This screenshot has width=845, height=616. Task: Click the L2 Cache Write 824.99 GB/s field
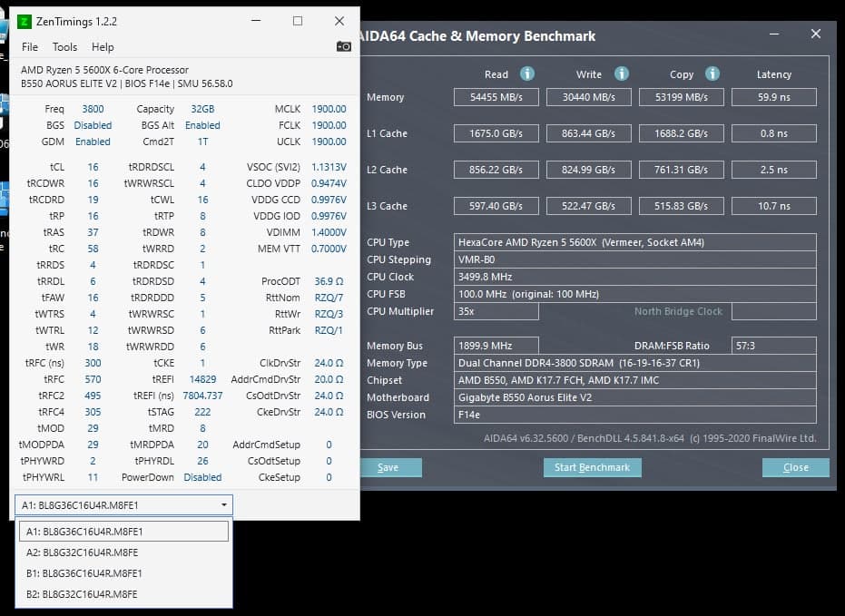click(589, 170)
